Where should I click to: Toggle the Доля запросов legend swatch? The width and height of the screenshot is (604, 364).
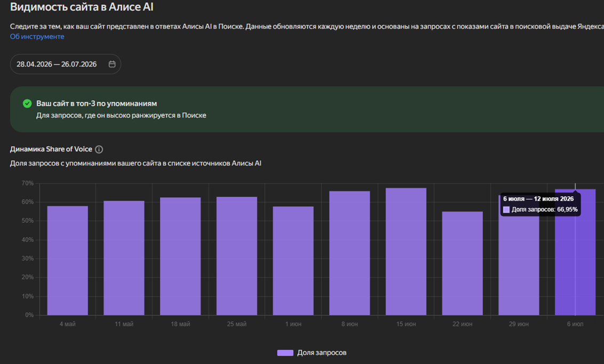click(x=285, y=353)
